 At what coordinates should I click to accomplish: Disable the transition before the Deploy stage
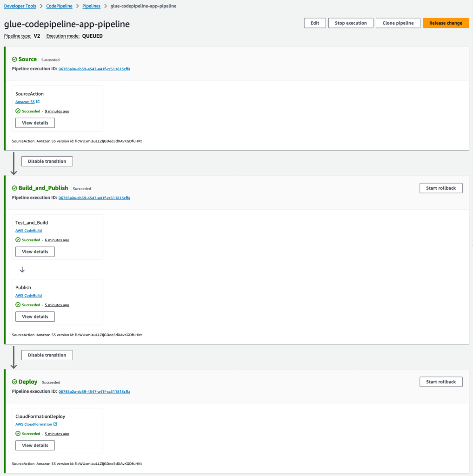47,355
